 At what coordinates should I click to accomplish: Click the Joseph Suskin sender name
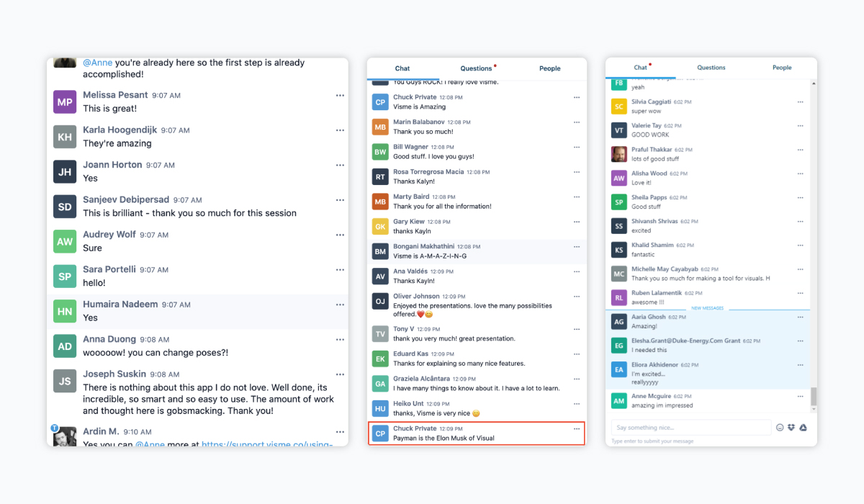pyautogui.click(x=114, y=374)
